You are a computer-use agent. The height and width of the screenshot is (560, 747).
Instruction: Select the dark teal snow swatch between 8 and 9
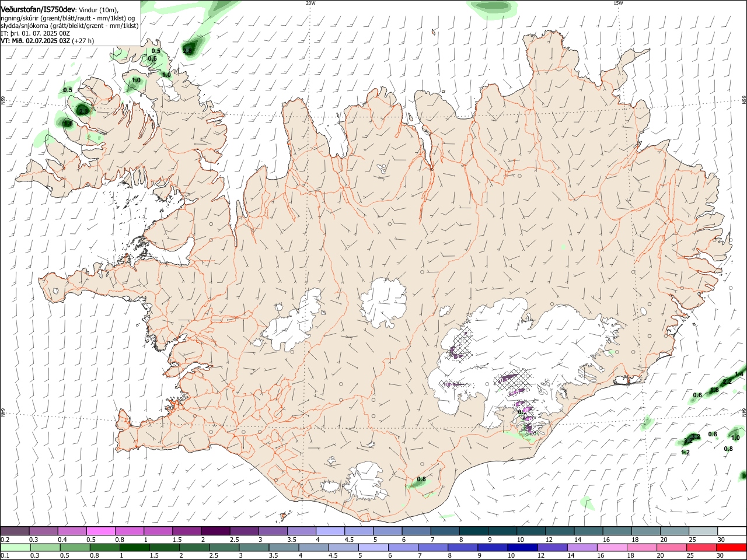473,531
